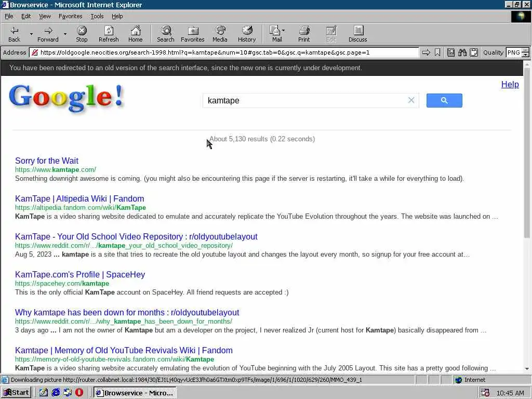Open the Help menu
532x399 pixels.
click(x=117, y=16)
